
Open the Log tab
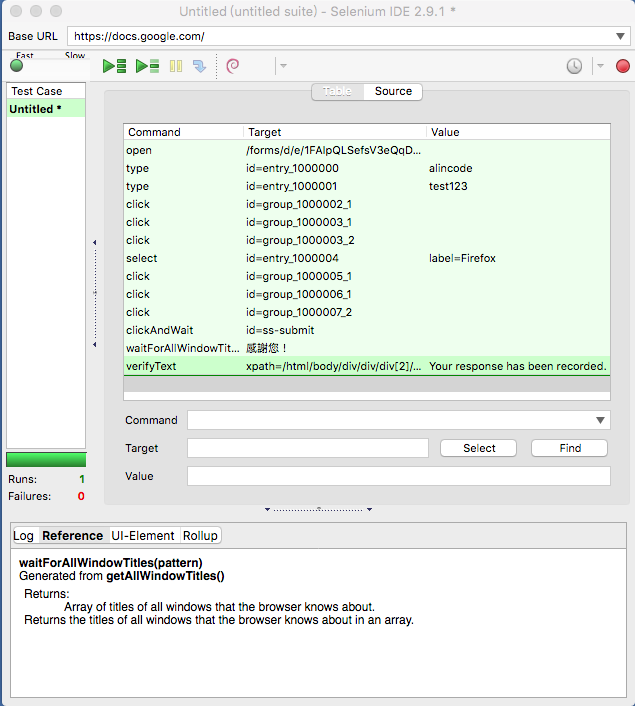pyautogui.click(x=23, y=536)
